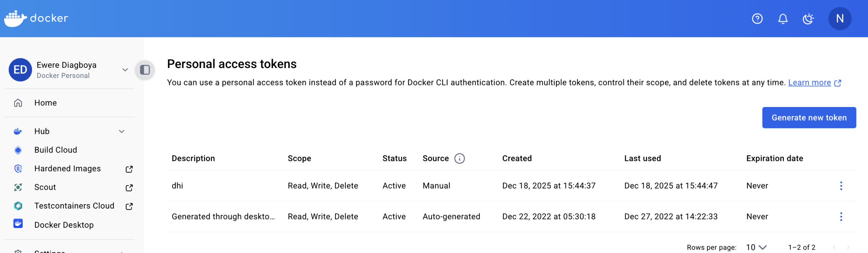
Task: Click the Docker logo in the header
Action: coord(36,18)
